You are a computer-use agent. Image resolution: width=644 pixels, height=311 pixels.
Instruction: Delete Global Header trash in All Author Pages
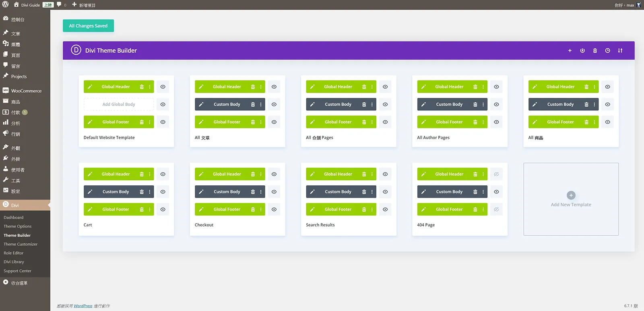click(x=475, y=87)
